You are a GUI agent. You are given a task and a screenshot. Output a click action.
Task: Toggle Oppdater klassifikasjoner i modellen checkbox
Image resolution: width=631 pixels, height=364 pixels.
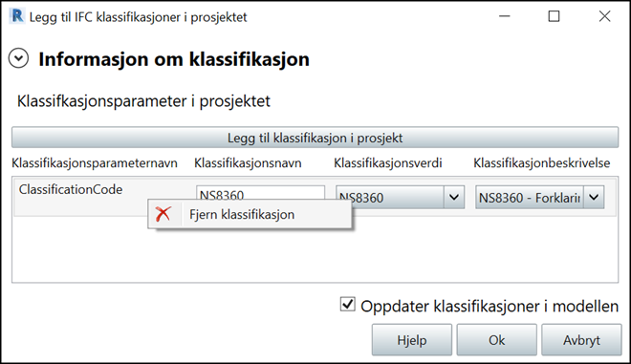(x=347, y=305)
